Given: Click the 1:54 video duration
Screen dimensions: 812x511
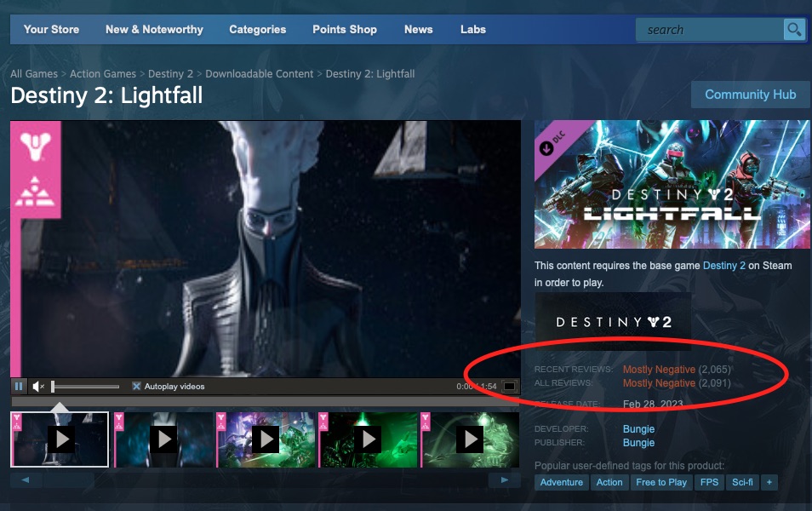Looking at the screenshot, I should (x=489, y=386).
